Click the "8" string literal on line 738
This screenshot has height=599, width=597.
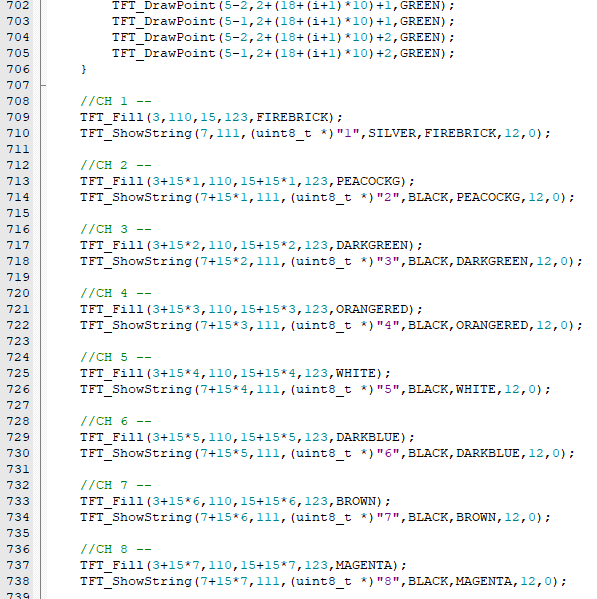(x=388, y=581)
